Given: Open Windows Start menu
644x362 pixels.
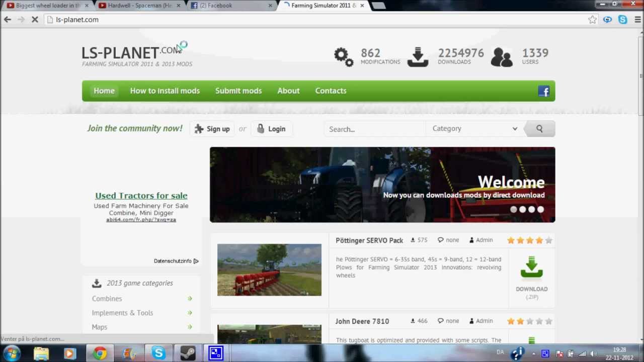Looking at the screenshot, I should coord(11,353).
